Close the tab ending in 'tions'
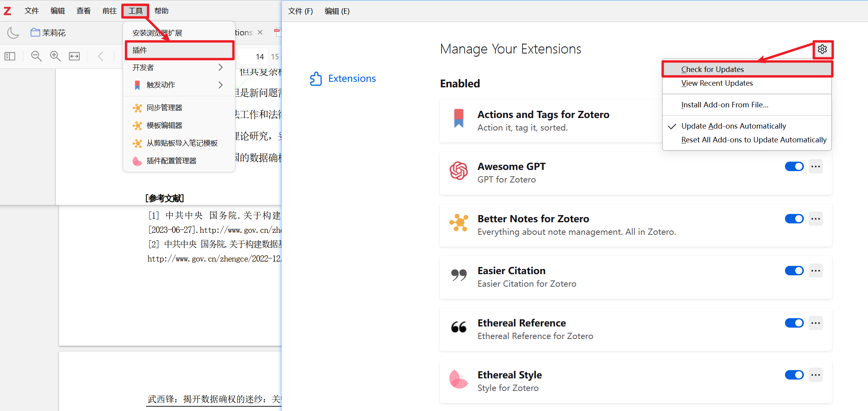The image size is (868, 411). [x=260, y=32]
